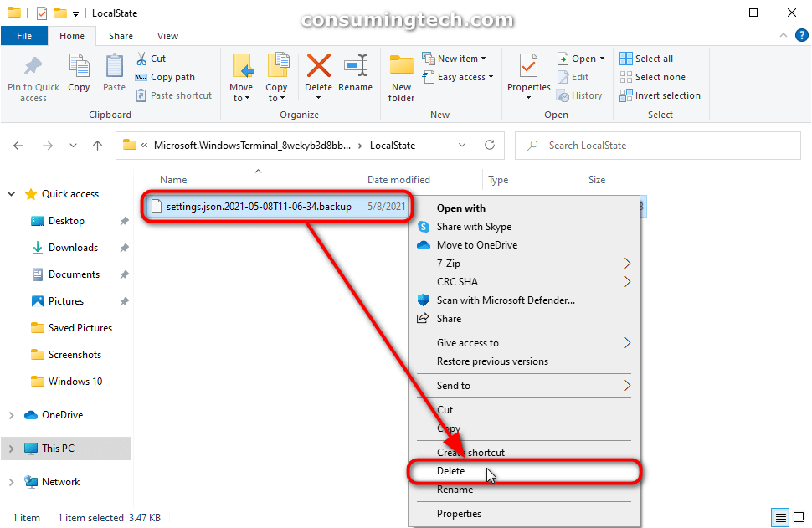Switch to large thumbnails in the status bar
This screenshot has height=528, width=812.
click(x=800, y=517)
